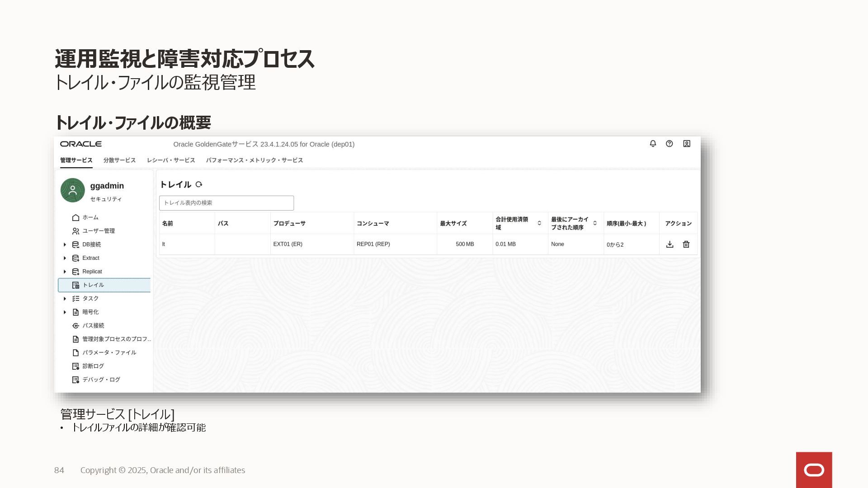Open 診断ログ in the sidebar

93,366
